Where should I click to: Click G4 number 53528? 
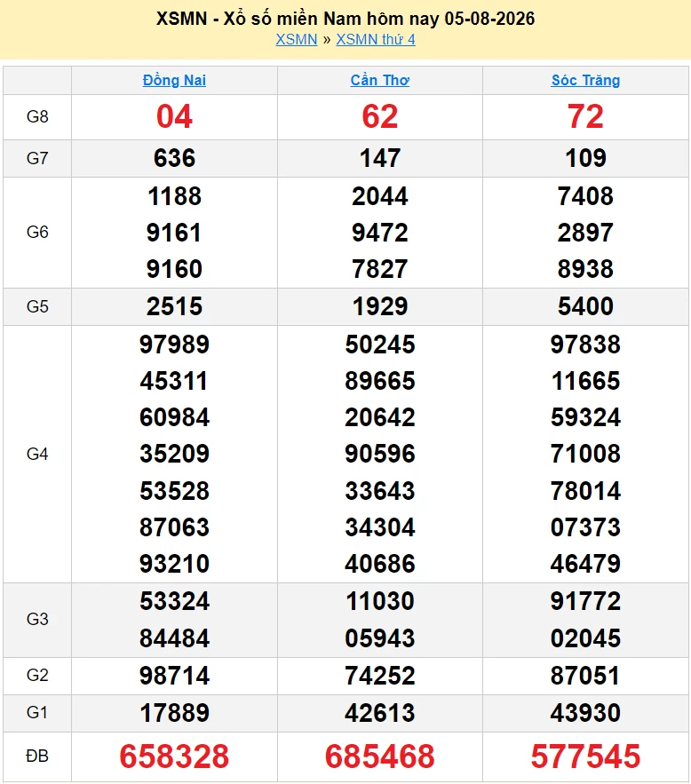pyautogui.click(x=174, y=491)
